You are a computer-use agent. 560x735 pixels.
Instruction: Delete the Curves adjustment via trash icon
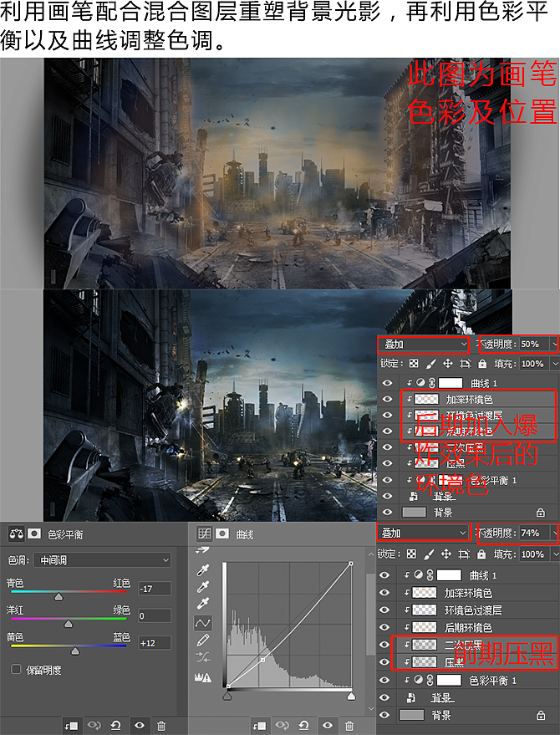[349, 726]
